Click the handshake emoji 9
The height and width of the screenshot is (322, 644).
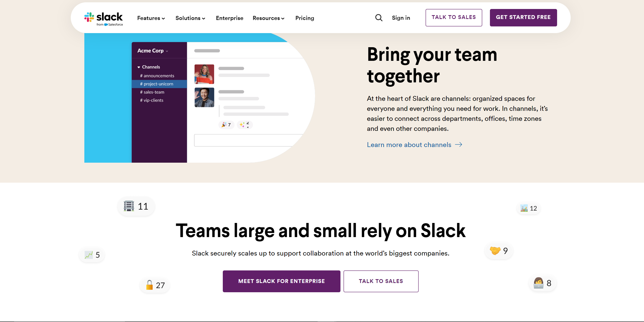tap(499, 251)
